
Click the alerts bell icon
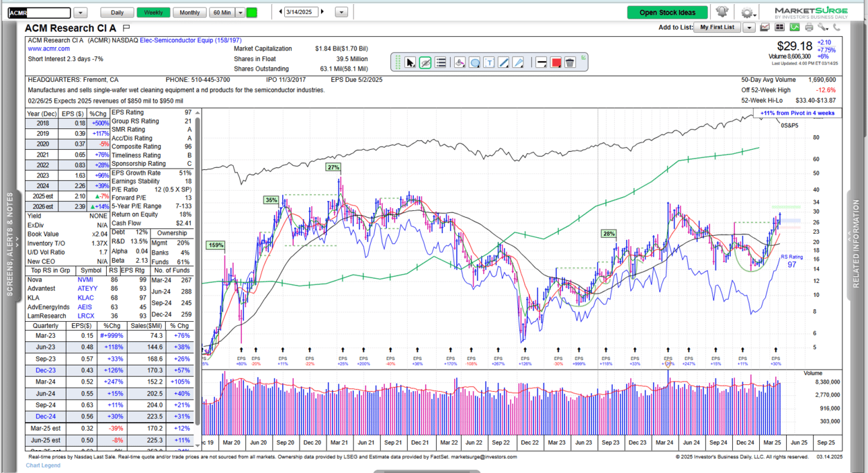coord(722,11)
